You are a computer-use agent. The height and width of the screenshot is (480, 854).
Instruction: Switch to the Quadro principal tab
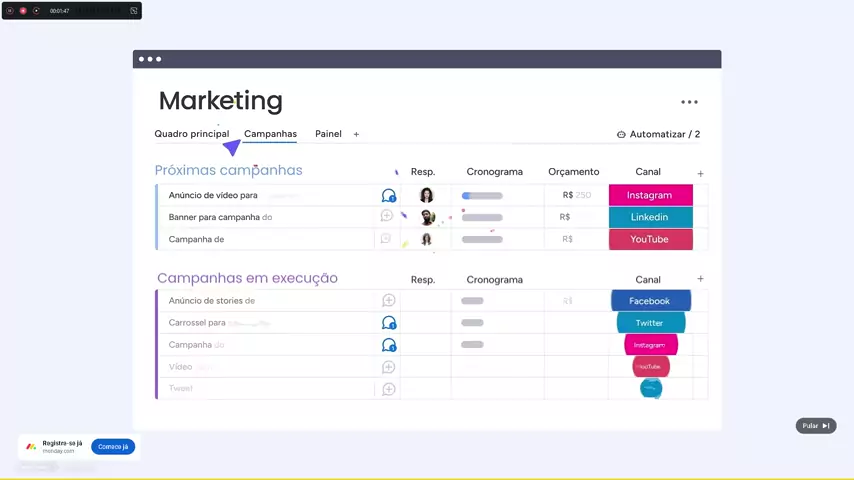click(191, 134)
